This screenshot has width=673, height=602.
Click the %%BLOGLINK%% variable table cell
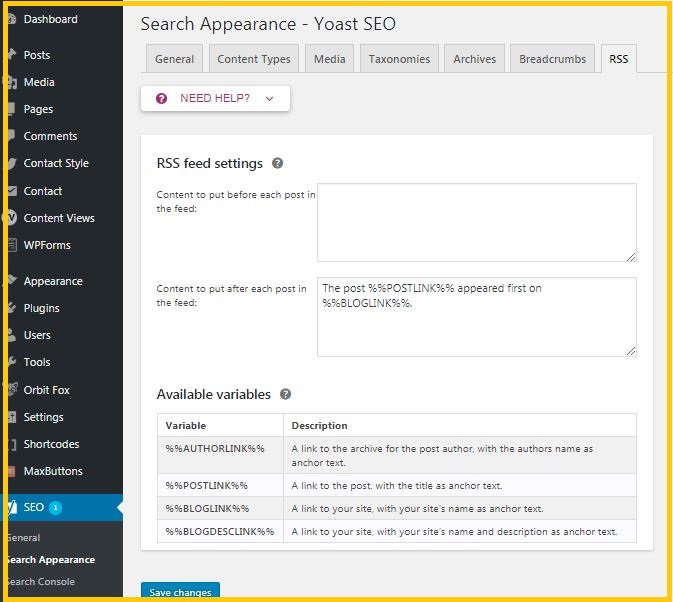pyautogui.click(x=220, y=508)
